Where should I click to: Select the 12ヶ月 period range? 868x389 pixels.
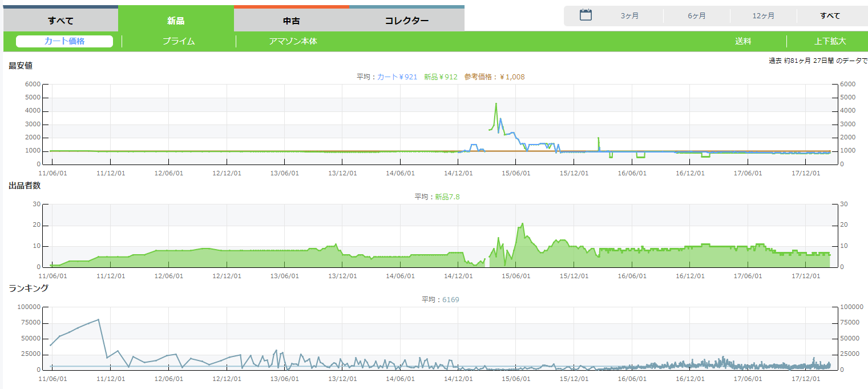pyautogui.click(x=763, y=16)
